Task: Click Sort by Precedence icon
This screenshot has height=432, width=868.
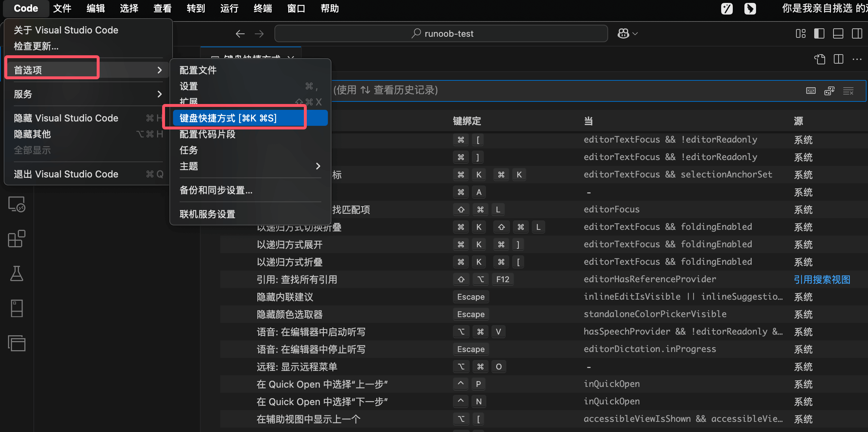Action: (829, 91)
